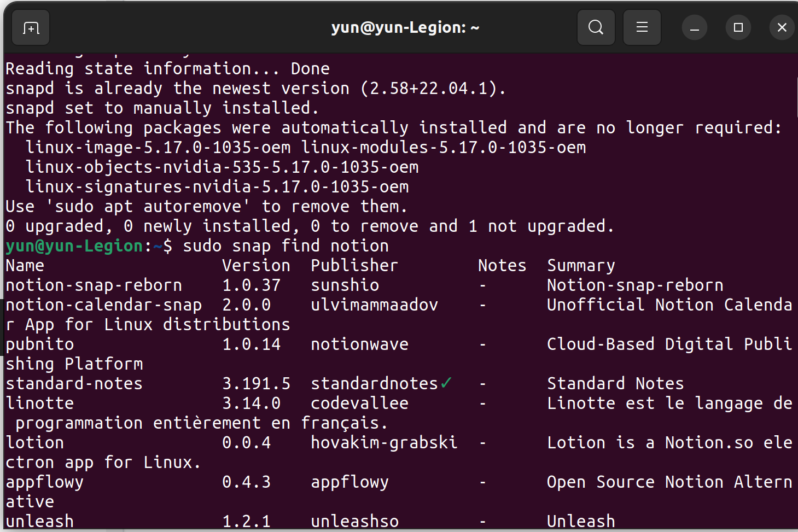The height and width of the screenshot is (532, 798).
Task: Click the 'notion-snap-reborn' package name
Action: [x=94, y=285]
